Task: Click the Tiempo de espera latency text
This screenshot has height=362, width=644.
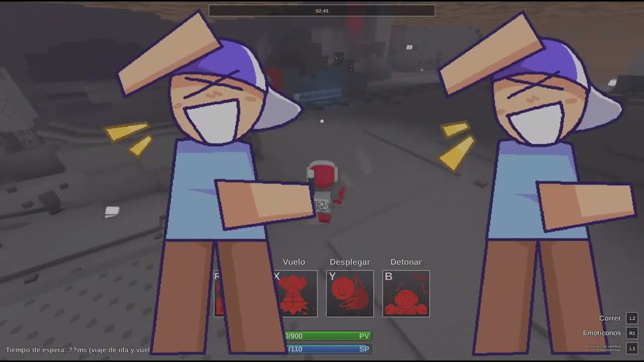Action: [x=78, y=349]
